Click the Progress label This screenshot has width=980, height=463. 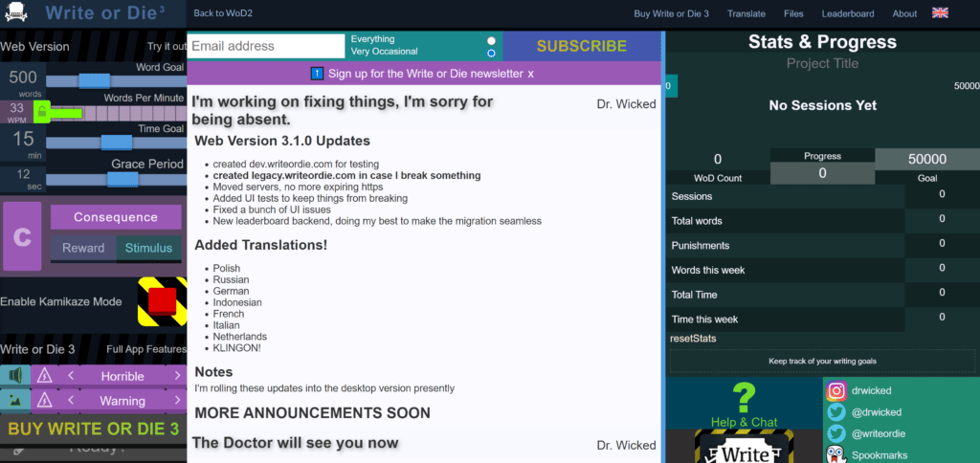point(822,156)
